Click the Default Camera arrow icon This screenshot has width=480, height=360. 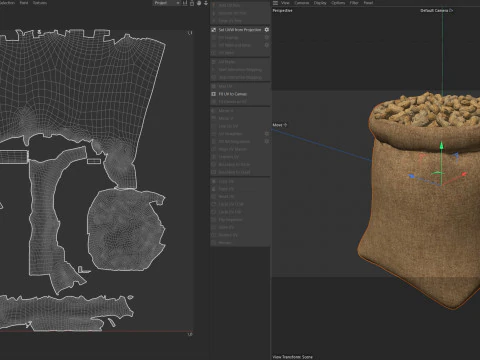click(x=451, y=10)
